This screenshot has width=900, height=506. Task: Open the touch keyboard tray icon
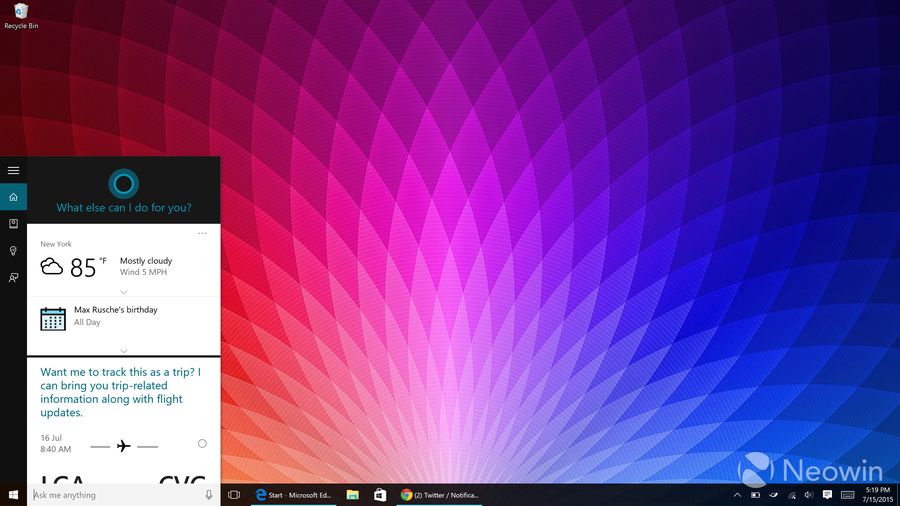click(847, 495)
